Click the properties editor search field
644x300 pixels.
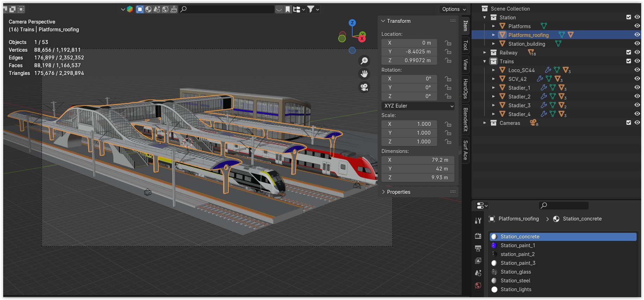[x=564, y=205]
